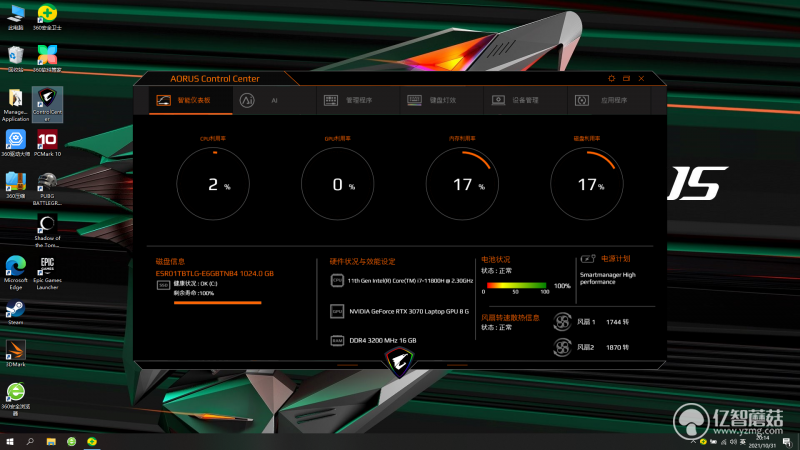Select the Microsoft Edge desktop icon
Screen dimensions: 800x450
[x=16, y=273]
